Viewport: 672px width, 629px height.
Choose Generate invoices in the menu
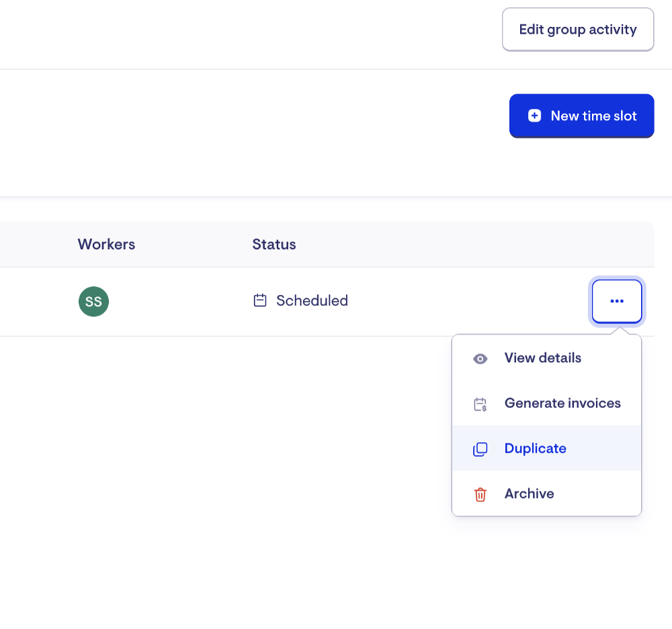[x=562, y=403]
